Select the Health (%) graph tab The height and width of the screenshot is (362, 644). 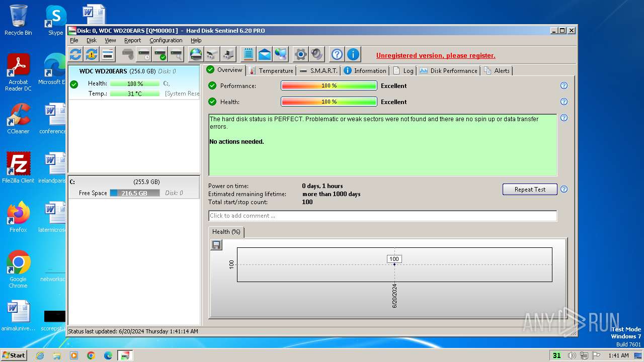(226, 232)
